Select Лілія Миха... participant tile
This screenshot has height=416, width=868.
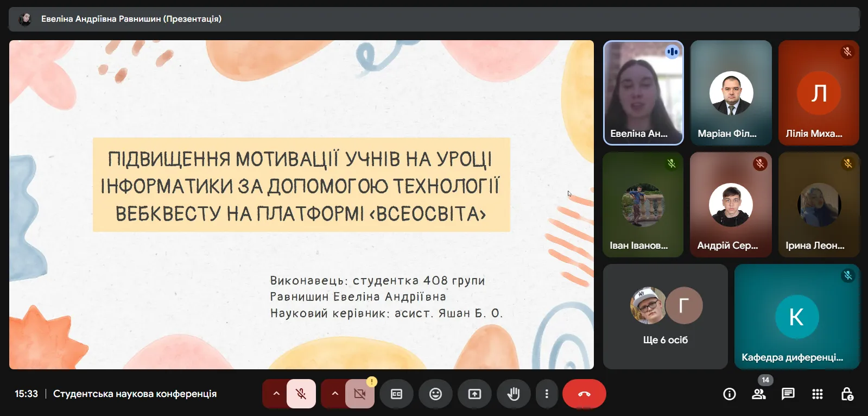819,93
